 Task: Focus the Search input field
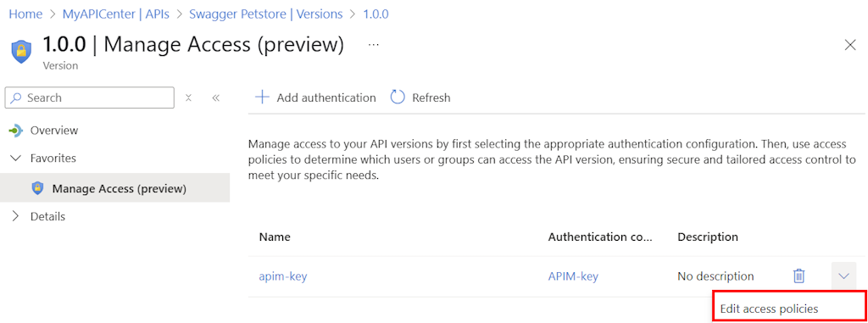tap(90, 97)
